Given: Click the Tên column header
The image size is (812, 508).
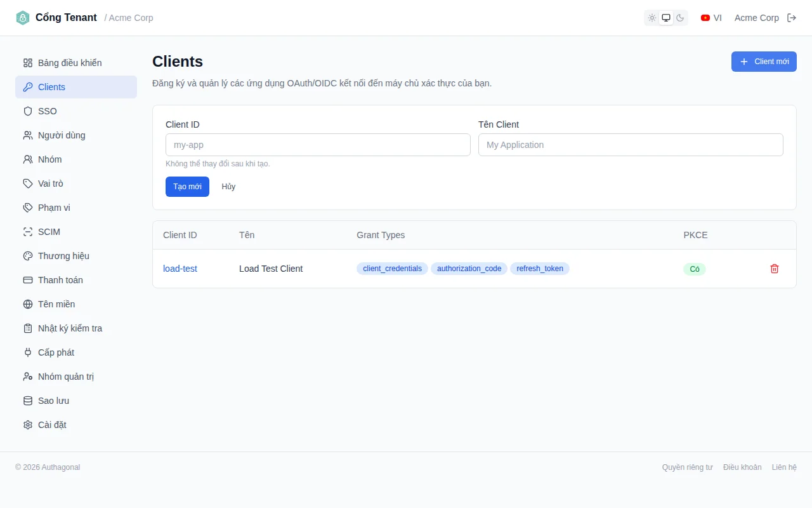Looking at the screenshot, I should (247, 235).
